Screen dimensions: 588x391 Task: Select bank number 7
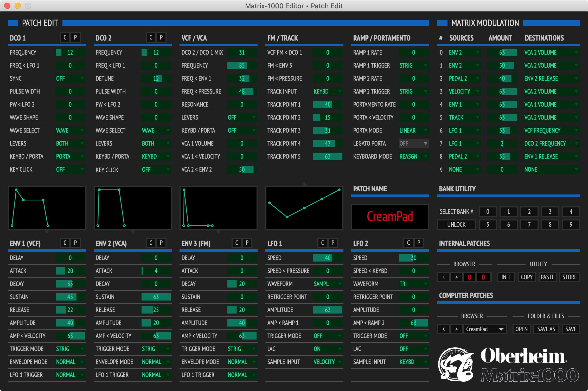click(x=529, y=225)
